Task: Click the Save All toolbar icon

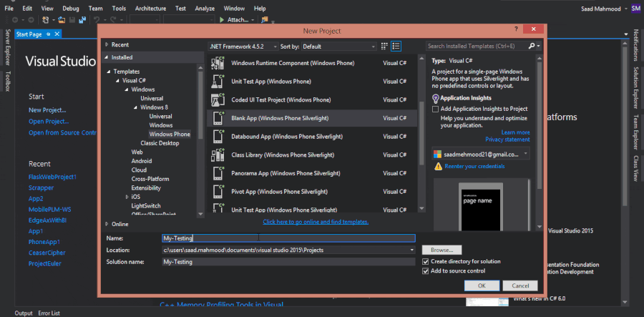Action: 82,19
